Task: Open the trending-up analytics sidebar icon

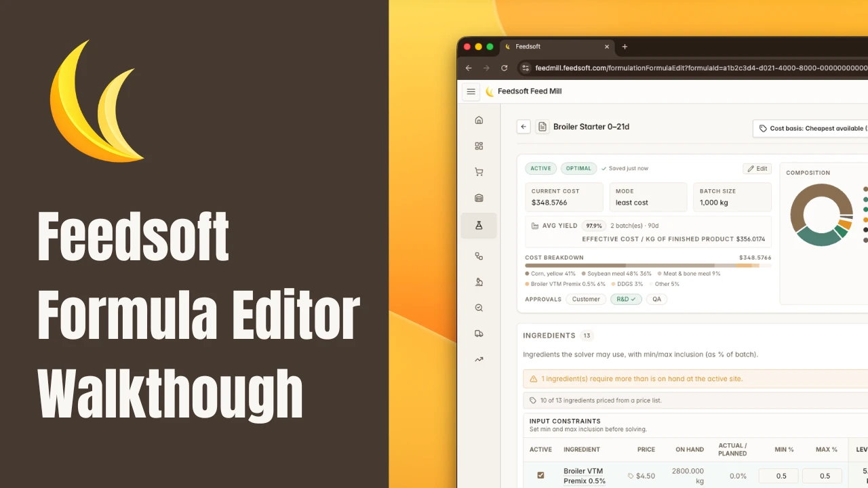Action: click(479, 359)
